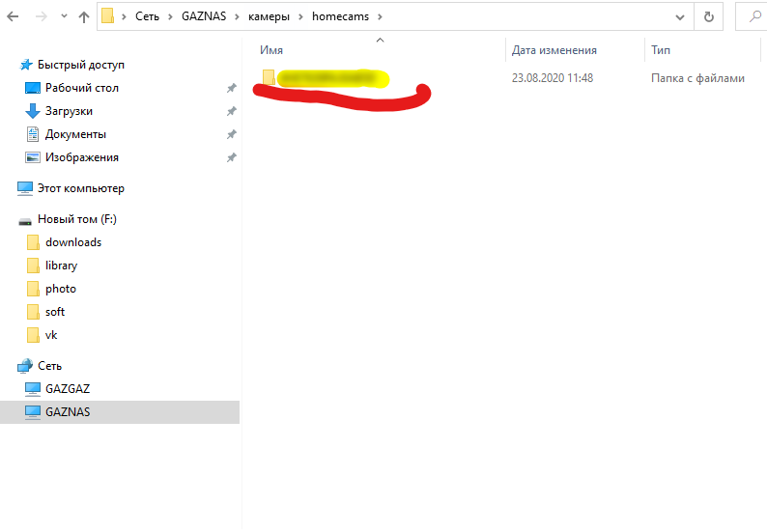Click homecams in the breadcrumb
Screen dimensions: 767x532
coord(340,16)
